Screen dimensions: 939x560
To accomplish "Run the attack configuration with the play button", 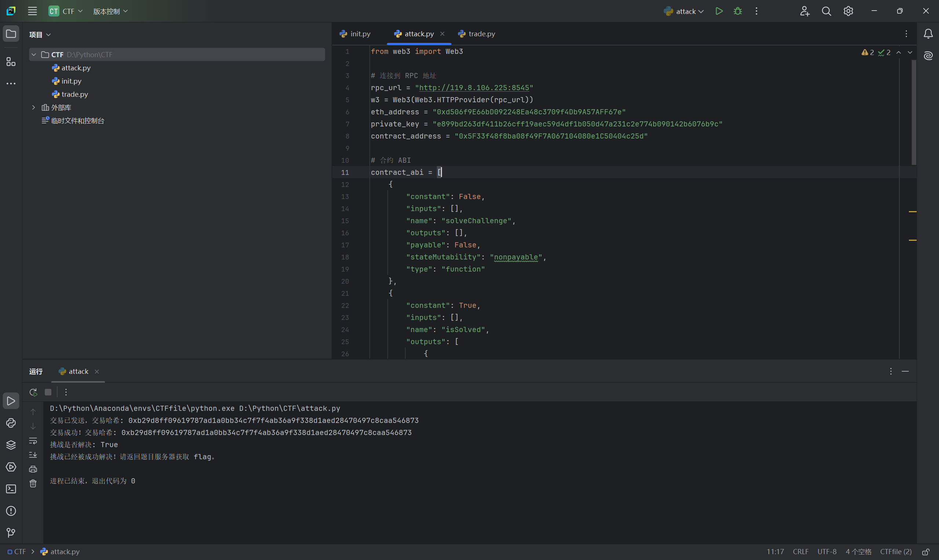I will (719, 11).
